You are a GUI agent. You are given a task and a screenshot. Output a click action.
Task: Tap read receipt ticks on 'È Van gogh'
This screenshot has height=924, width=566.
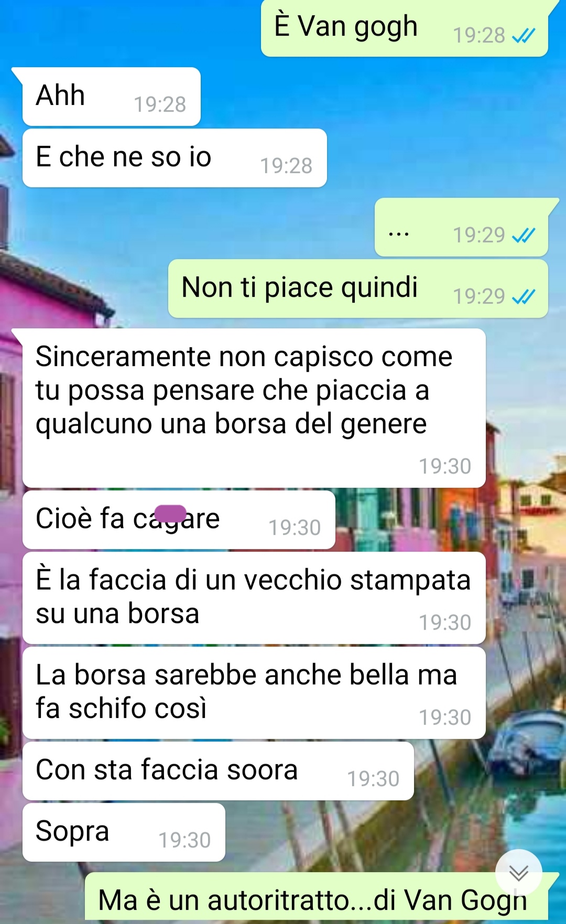point(524,36)
